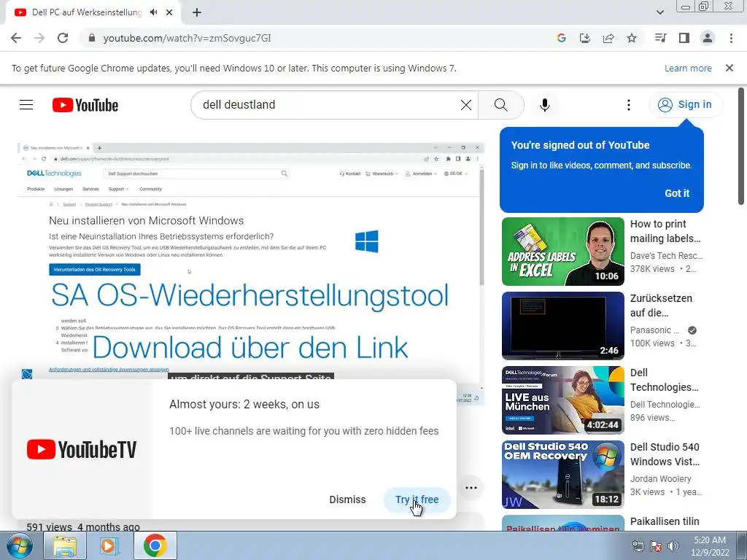Mute tab using speaker icon on tab
Viewport: 747px width, 560px height.
click(x=153, y=12)
